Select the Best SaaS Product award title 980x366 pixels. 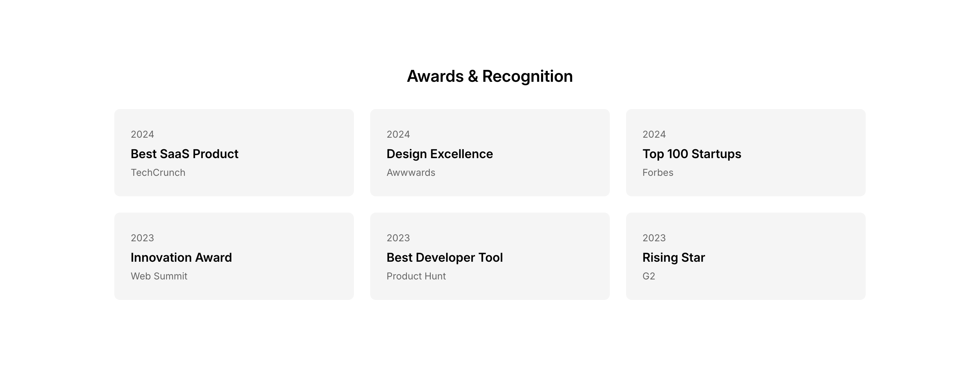coord(184,154)
